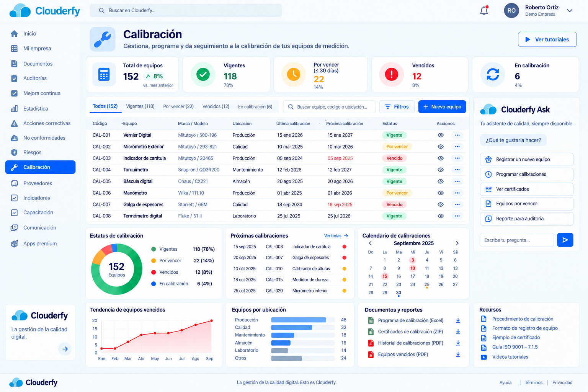Expand the Roberto Ortiz account menu
The image size is (588, 392).
[x=570, y=11]
